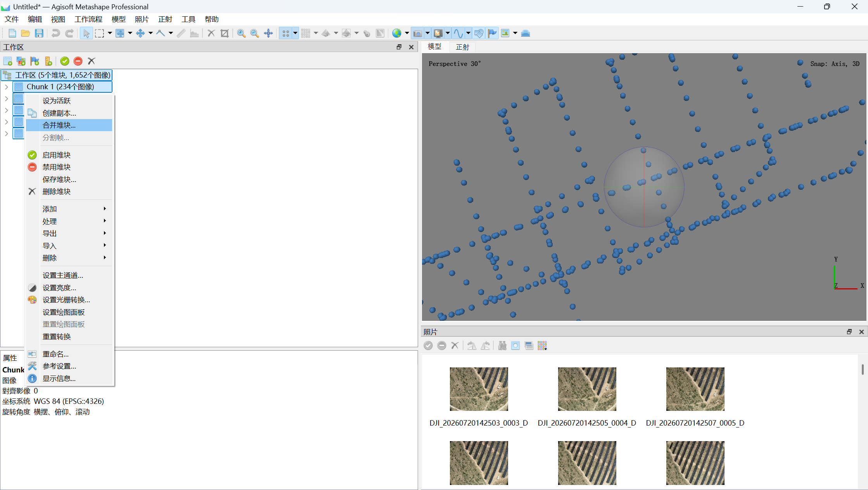
Task: Open dropdown arrow beside point cloud view
Action: (295, 33)
